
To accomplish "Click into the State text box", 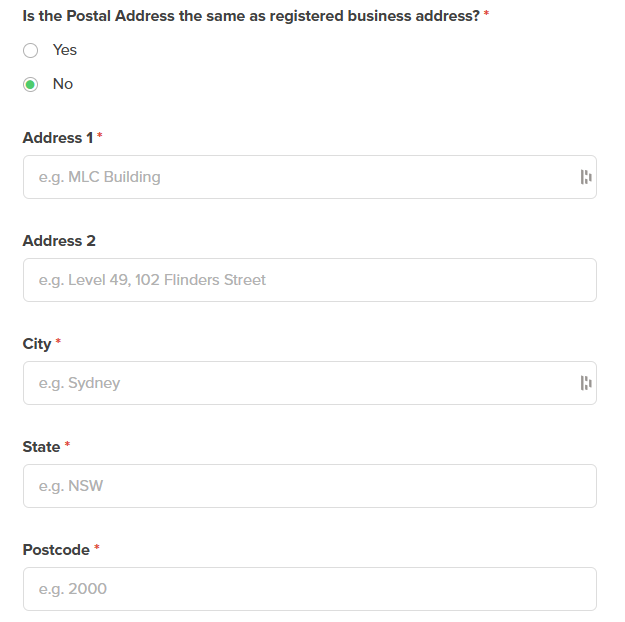I will pos(309,486).
